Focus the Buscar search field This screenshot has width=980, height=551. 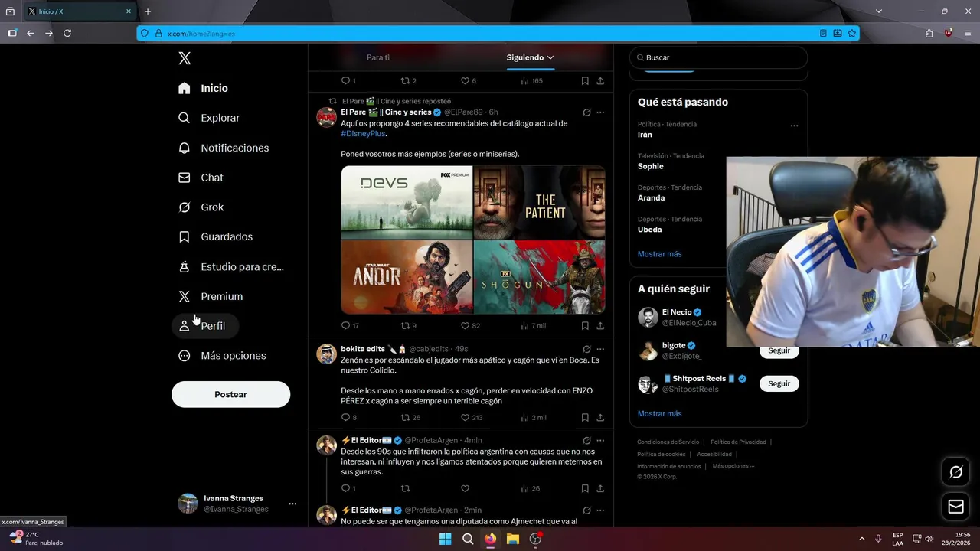718,57
